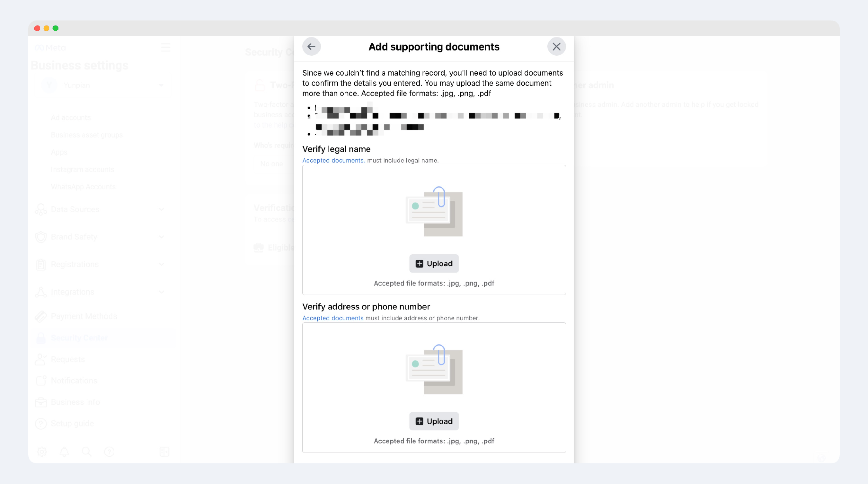Toggle the sidebar collapse panel icon
This screenshot has width=868, height=484.
(164, 452)
